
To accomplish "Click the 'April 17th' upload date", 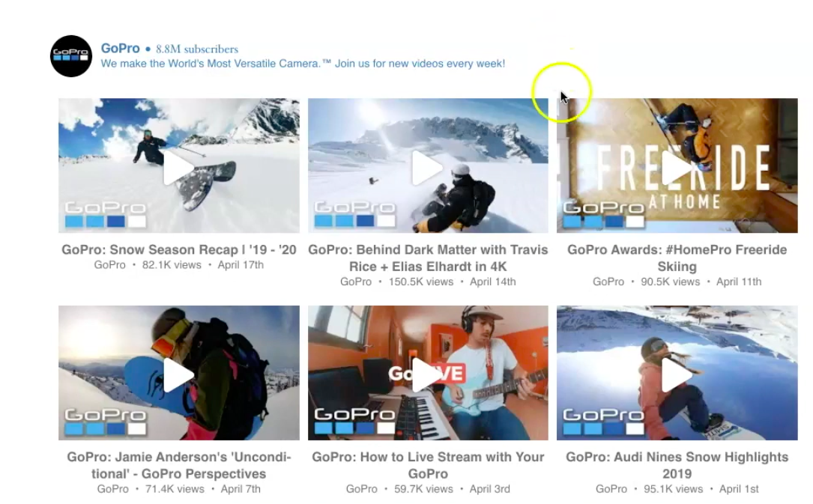I will tap(241, 264).
